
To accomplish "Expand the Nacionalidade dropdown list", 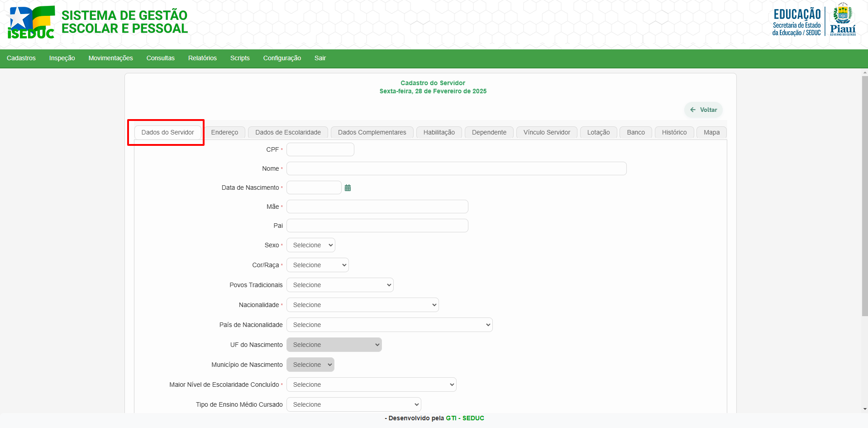I will tap(362, 305).
